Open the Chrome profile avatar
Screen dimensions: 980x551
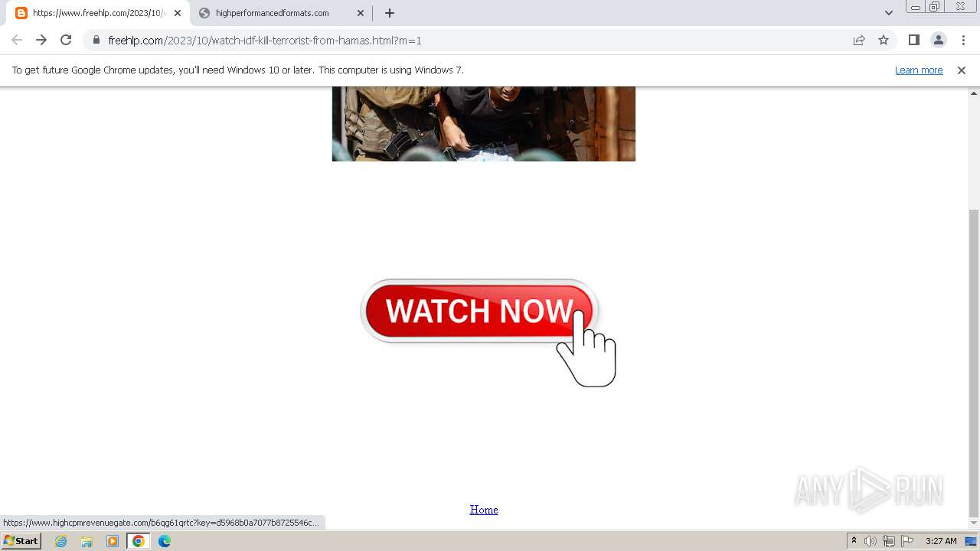point(938,40)
